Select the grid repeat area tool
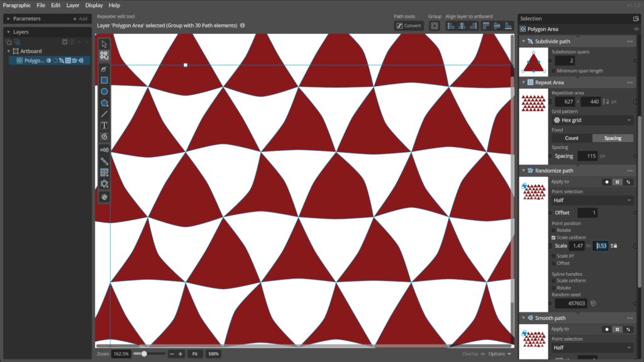Image resolution: width=644 pixels, height=362 pixels. 104,172
